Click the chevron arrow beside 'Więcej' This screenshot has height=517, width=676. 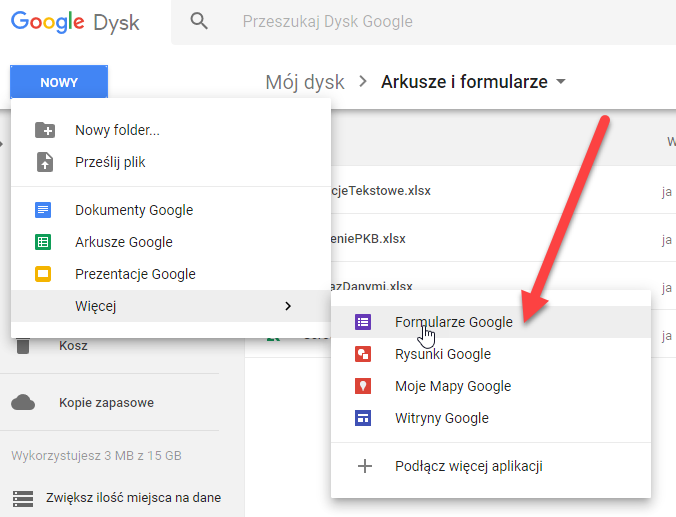coord(288,306)
